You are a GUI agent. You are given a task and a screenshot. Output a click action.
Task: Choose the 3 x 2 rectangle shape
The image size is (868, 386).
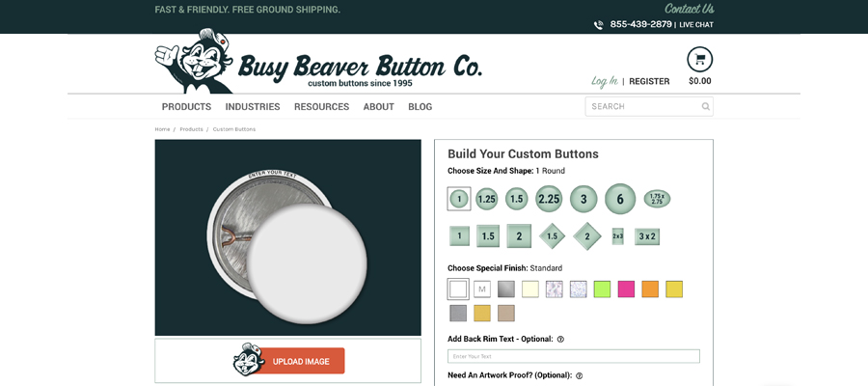pos(647,236)
